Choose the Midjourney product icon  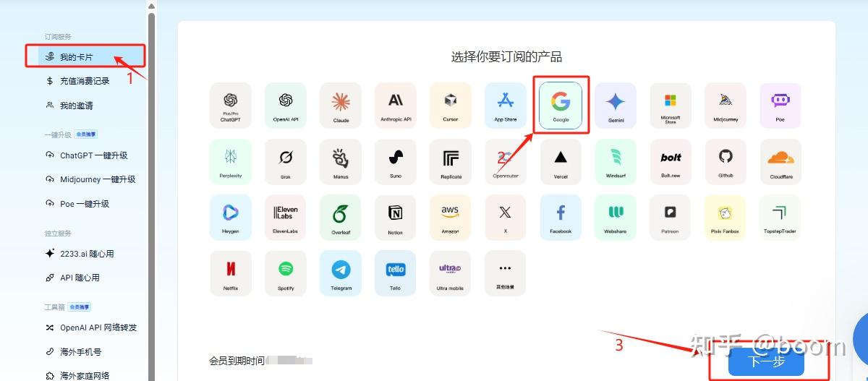726,106
